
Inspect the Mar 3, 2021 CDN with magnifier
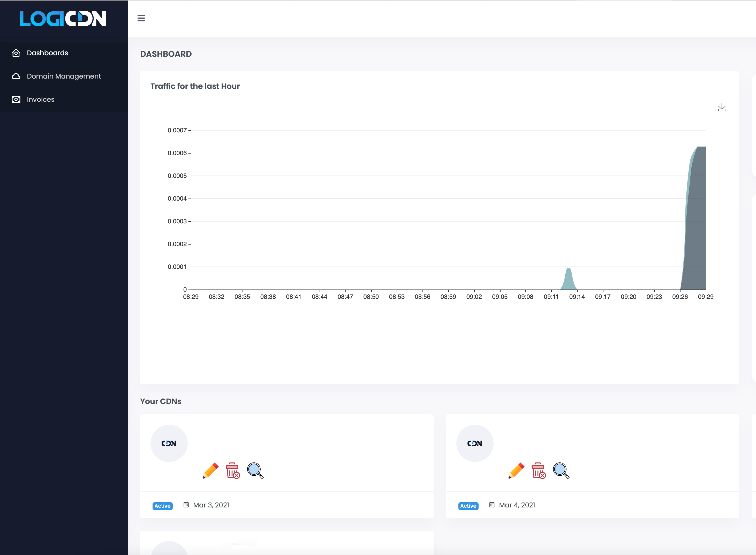[255, 470]
